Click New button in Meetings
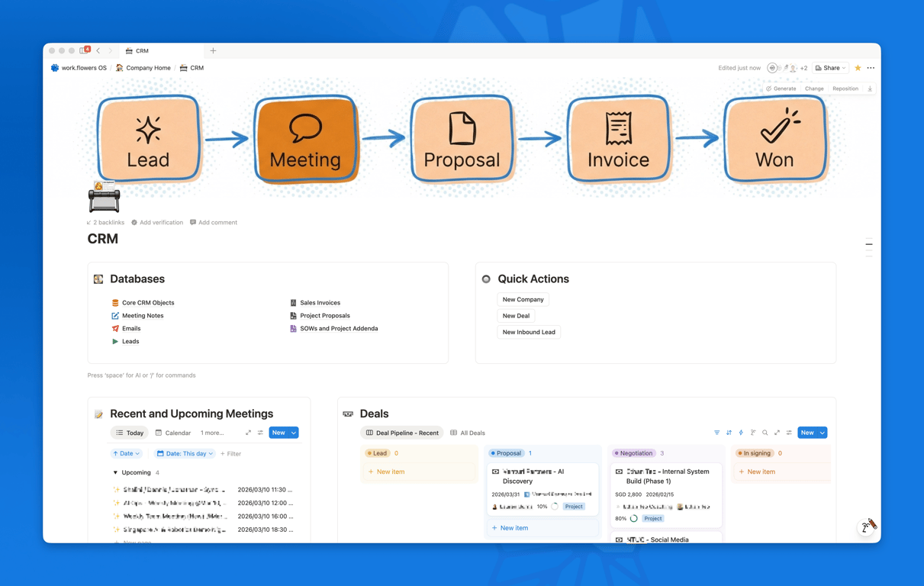 [x=278, y=433]
